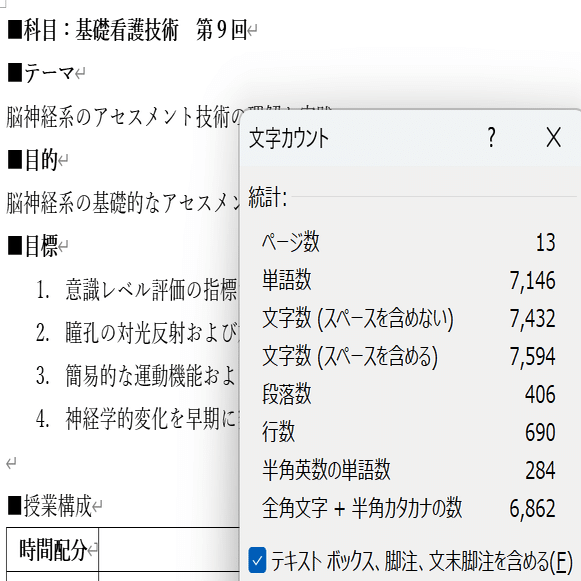Viewport: 581px width, 581px height.
Task: Click the ■目的 heading
Action: 33,160
